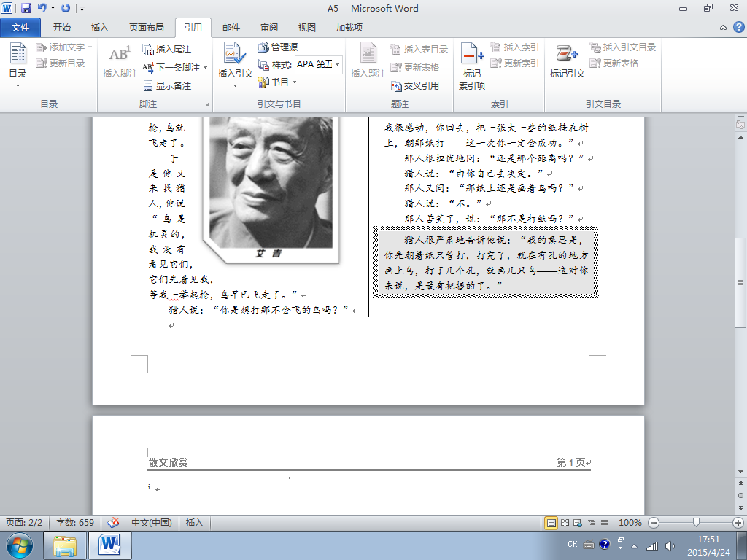Click 插入引文目录 insert table of authorities
This screenshot has width=747, height=560.
tap(623, 47)
